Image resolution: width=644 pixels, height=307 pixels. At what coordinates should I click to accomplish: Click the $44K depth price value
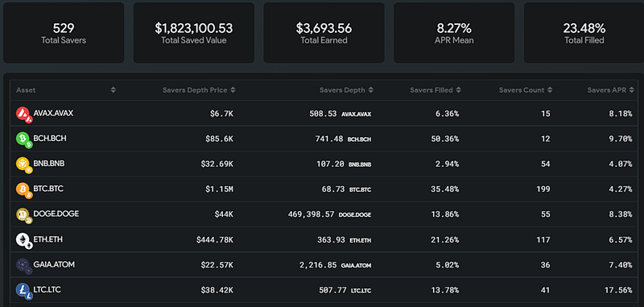(x=224, y=214)
